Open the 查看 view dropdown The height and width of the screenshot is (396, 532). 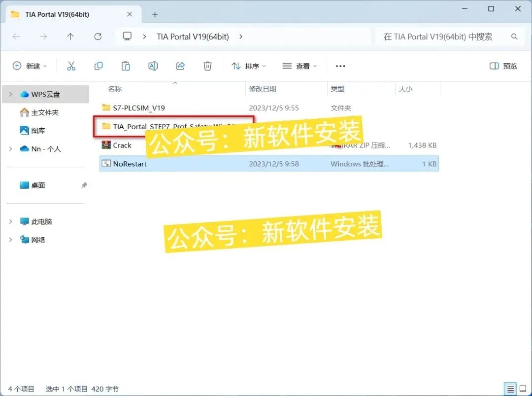coord(299,66)
